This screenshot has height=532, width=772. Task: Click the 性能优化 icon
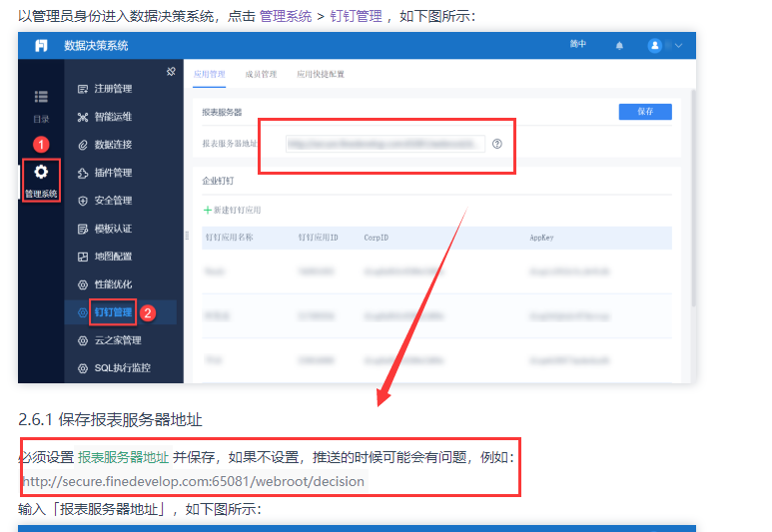pos(83,284)
